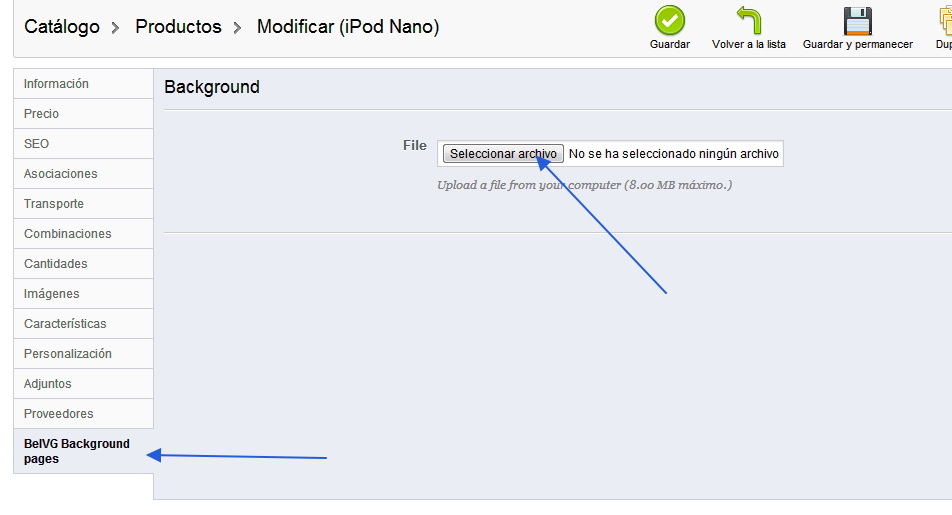The width and height of the screenshot is (952, 515).
Task: Click the Duplicar icon at far right
Action: pos(943,21)
